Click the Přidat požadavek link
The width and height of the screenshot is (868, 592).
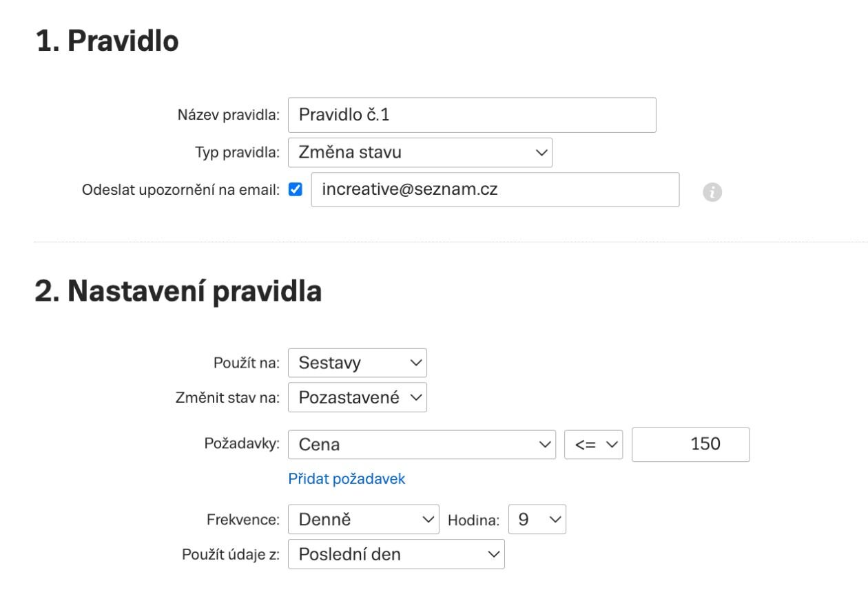pyautogui.click(x=347, y=479)
